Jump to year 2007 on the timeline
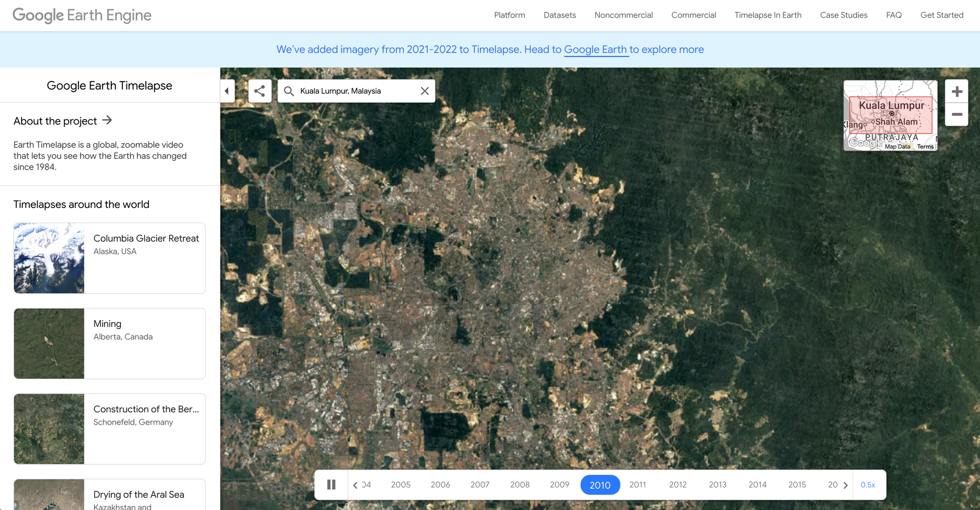Image resolution: width=980 pixels, height=510 pixels. click(480, 484)
